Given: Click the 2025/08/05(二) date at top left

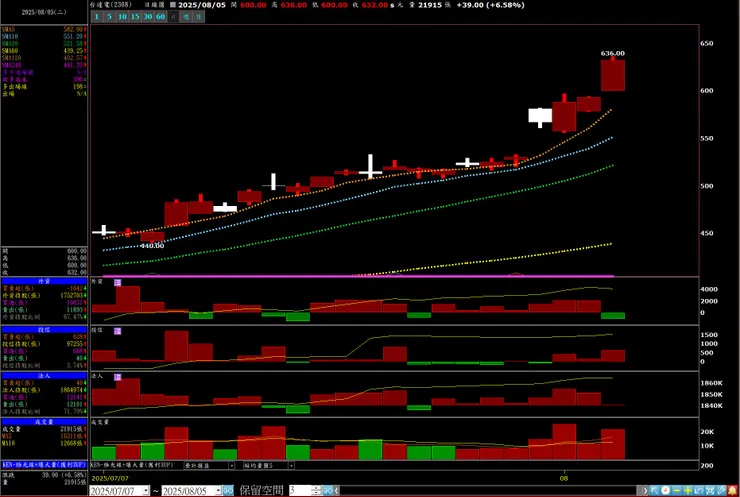Looking at the screenshot, I should [x=44, y=12].
